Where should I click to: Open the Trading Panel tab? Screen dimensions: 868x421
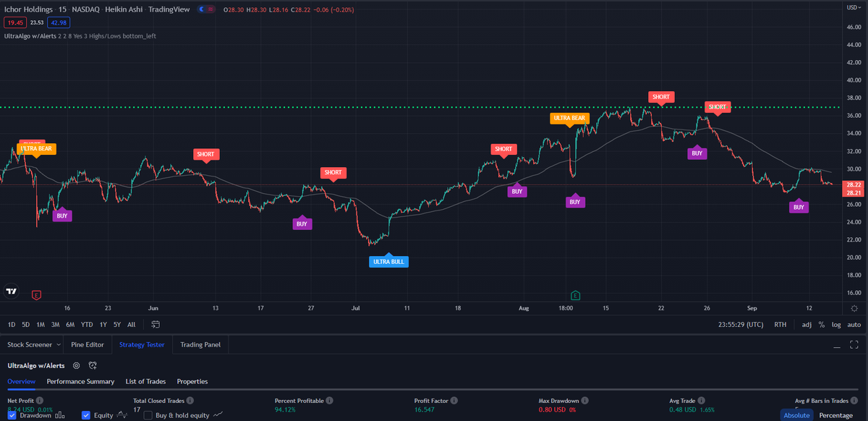(x=200, y=345)
